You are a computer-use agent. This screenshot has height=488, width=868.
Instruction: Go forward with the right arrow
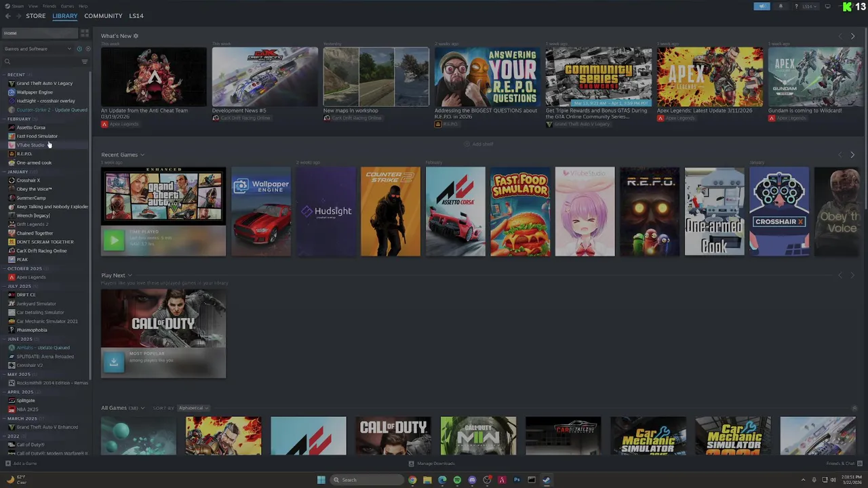coord(18,16)
